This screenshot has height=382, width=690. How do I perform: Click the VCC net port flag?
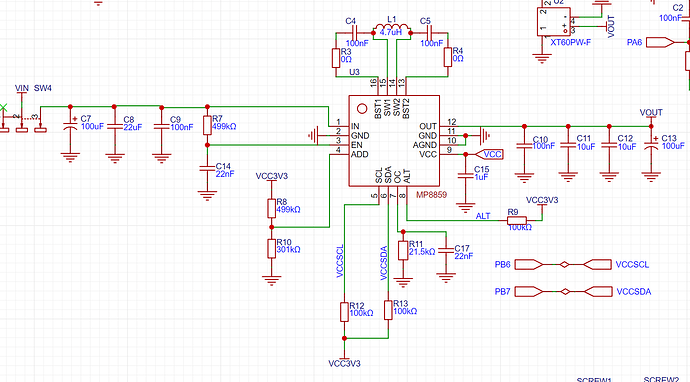coord(490,154)
